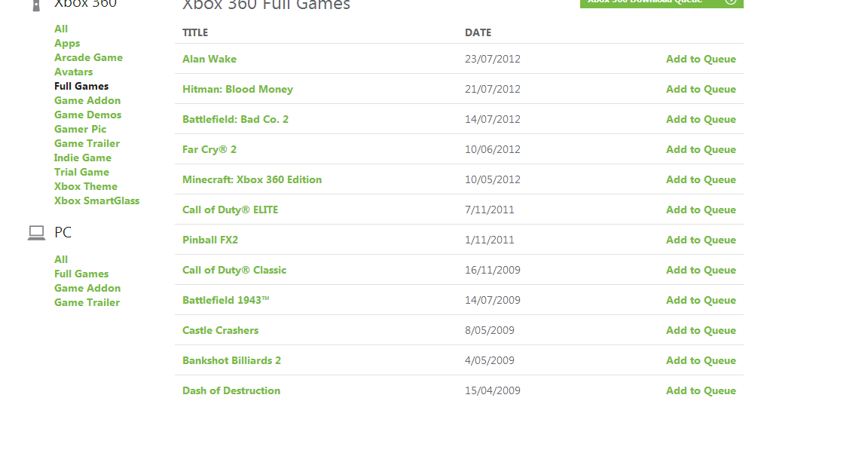Open Battlefield: Bad Co. 2 title

pos(235,120)
